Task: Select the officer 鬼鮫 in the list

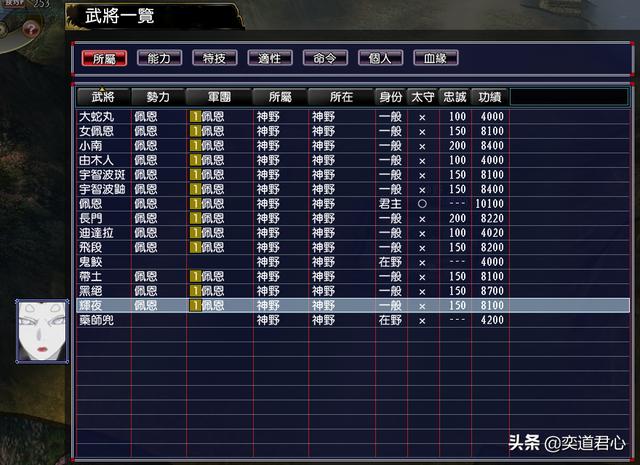Action: [x=91, y=262]
